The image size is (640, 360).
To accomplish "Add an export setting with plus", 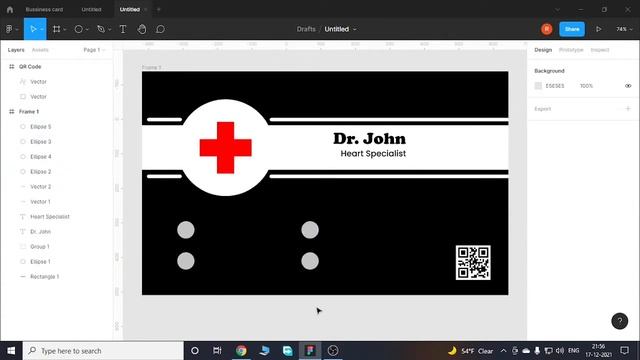I will coord(628,109).
